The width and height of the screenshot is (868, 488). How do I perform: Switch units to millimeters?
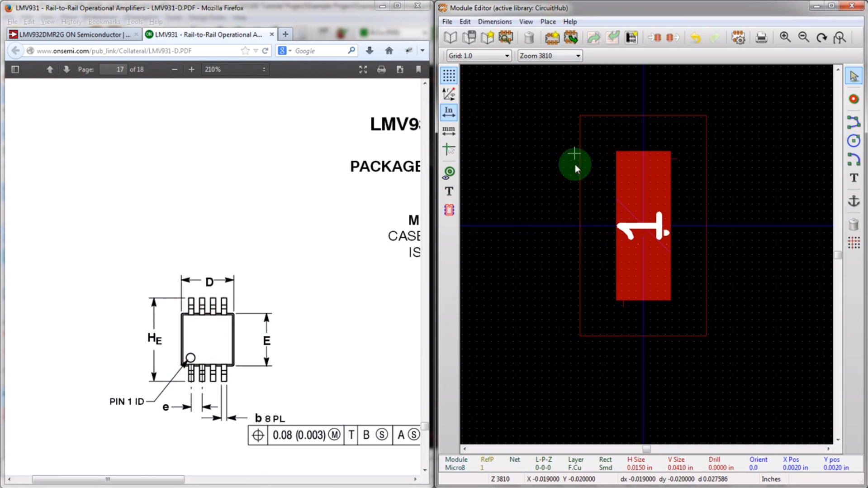coord(449,131)
